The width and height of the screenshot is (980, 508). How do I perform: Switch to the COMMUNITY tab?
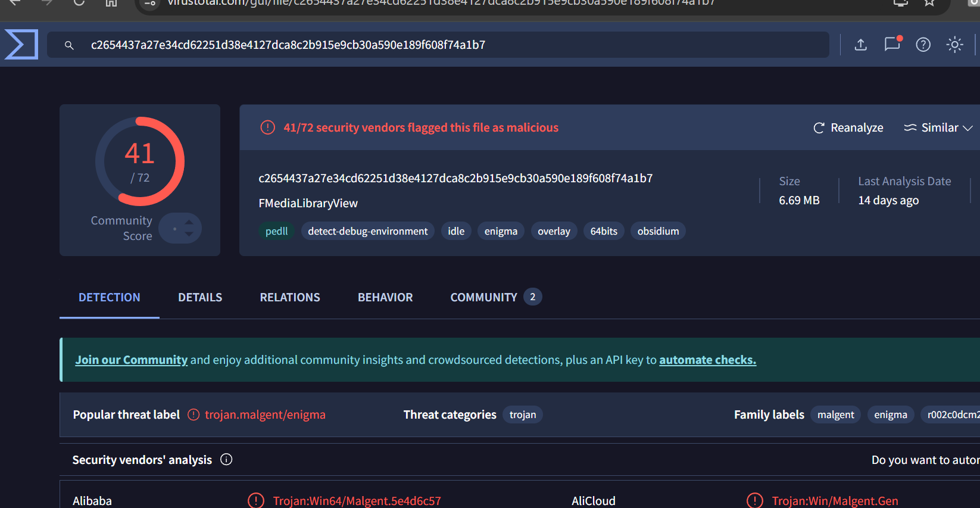click(x=495, y=297)
